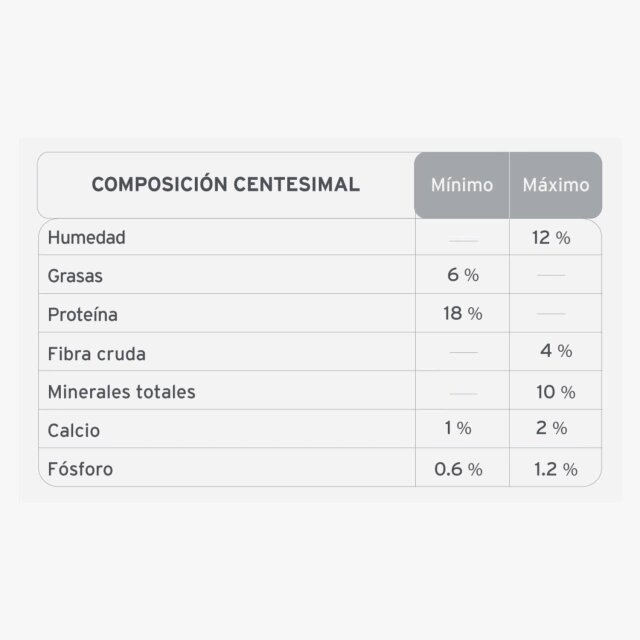Click the 10 % Minerales totales maximum
The image size is (640, 640).
pos(556,392)
